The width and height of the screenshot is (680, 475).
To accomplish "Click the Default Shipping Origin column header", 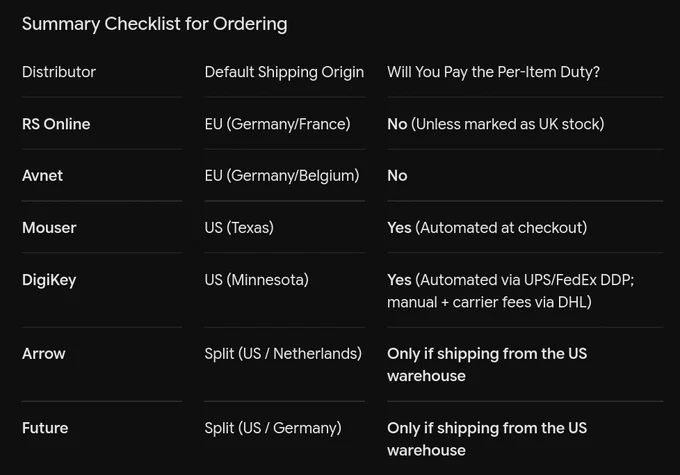I will tap(284, 72).
